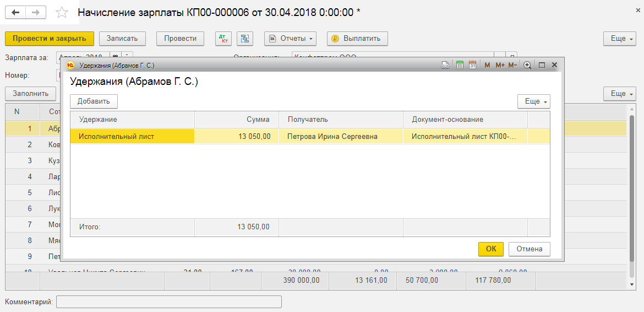
Task: Click the M memory icon in dialog title bar
Action: click(x=487, y=65)
